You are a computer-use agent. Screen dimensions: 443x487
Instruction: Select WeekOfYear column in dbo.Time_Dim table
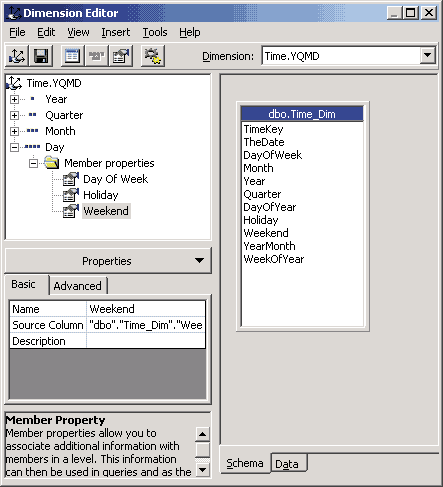click(274, 259)
